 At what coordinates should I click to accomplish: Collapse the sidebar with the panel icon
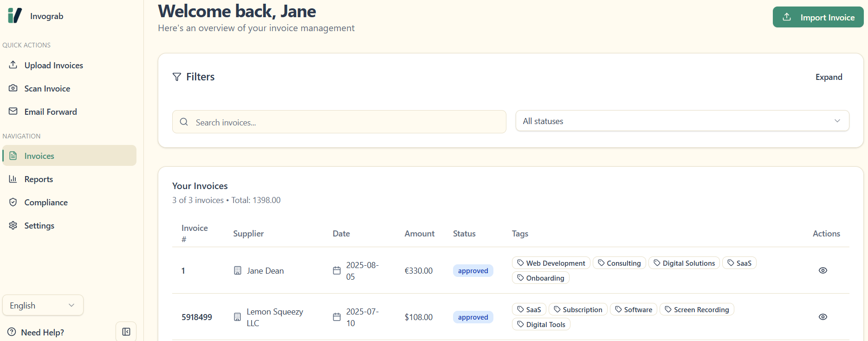pyautogui.click(x=126, y=332)
